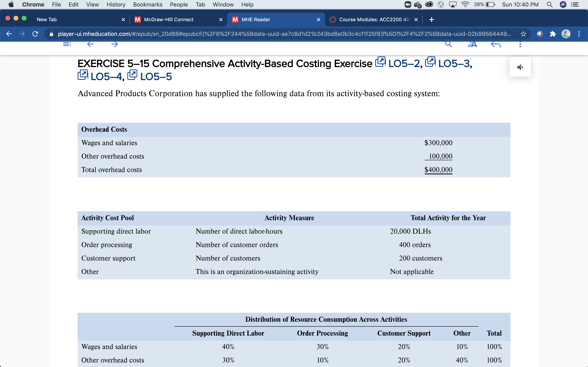Open the Chrome three-dot menu
This screenshot has height=367, width=588.
(579, 34)
